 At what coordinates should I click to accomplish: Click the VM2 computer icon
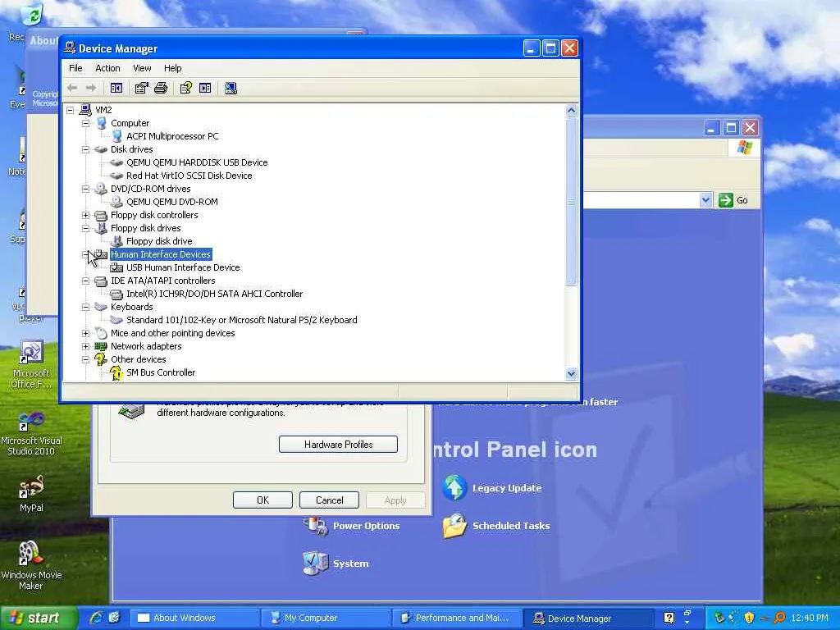pos(85,110)
